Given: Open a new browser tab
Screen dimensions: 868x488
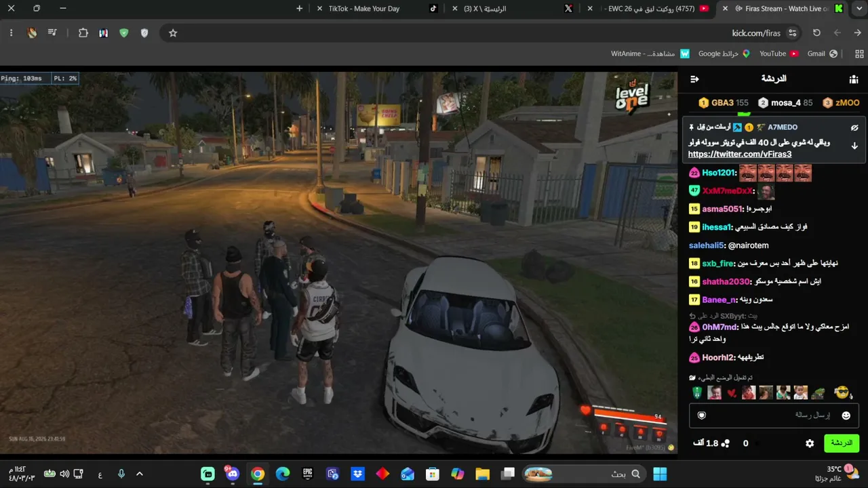Looking at the screenshot, I should click(x=300, y=9).
